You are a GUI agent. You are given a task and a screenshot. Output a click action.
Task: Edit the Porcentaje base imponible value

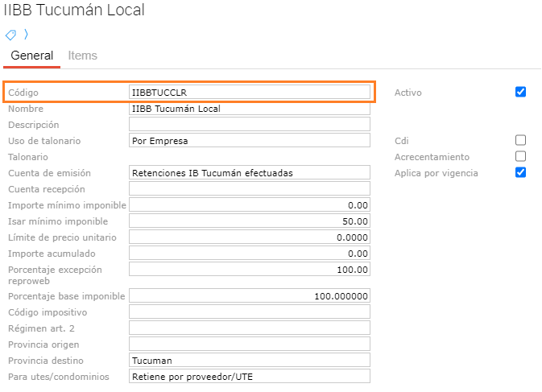coord(249,296)
